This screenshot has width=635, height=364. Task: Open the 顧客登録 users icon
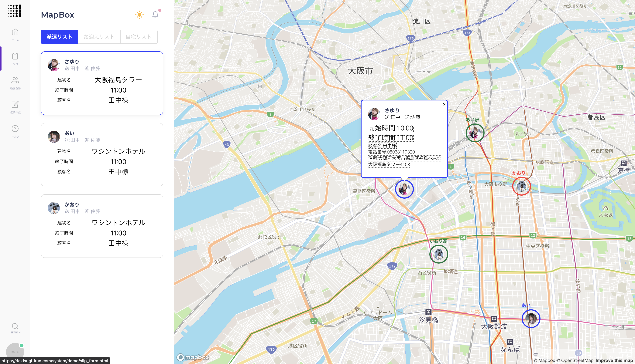click(x=15, y=80)
